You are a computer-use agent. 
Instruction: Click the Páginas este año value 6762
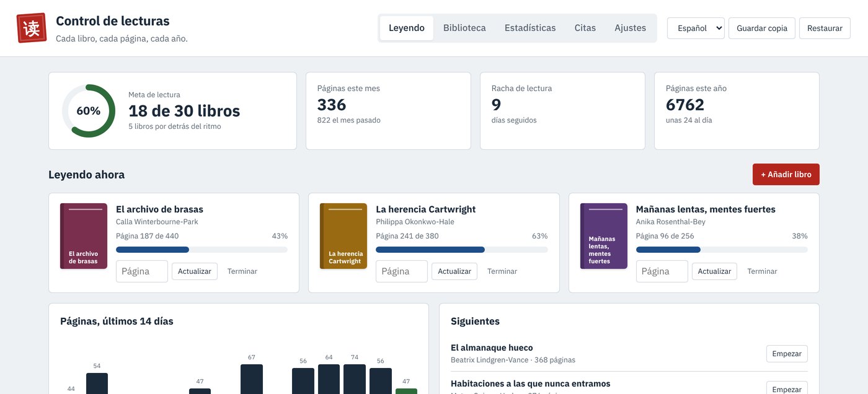pos(685,105)
